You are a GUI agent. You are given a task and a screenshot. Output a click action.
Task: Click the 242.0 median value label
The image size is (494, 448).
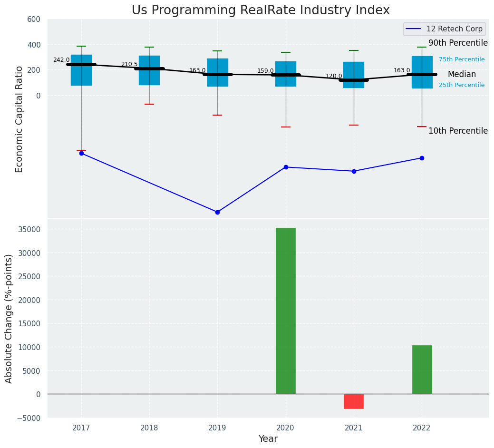tap(61, 60)
